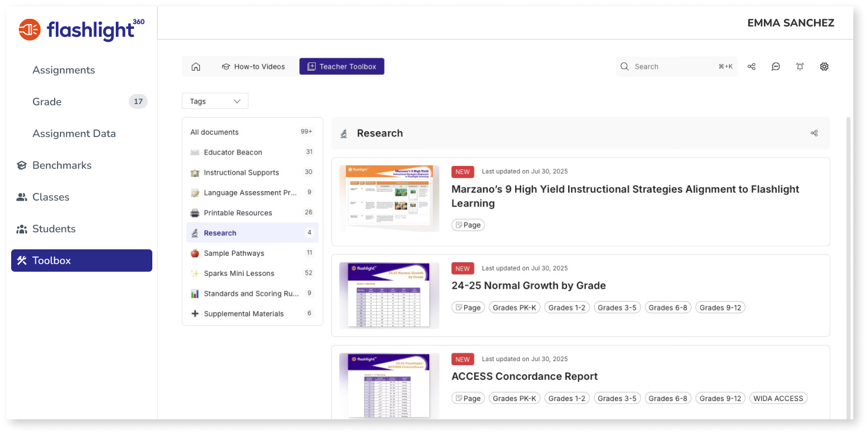Open 24-25 Normal Growth by Grade
Viewport: 868px width, 434px height.
pyautogui.click(x=529, y=286)
